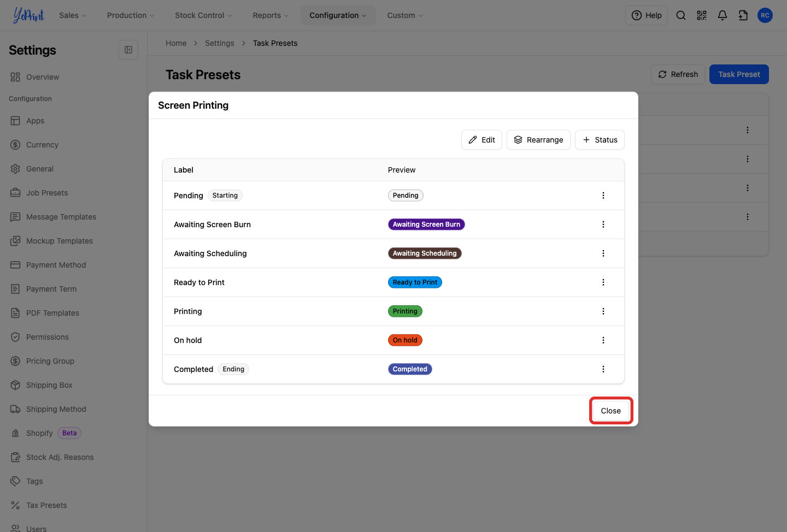Click the fourth three-dot menu in background Task Presets list
The image size is (787, 532).
[x=748, y=217]
